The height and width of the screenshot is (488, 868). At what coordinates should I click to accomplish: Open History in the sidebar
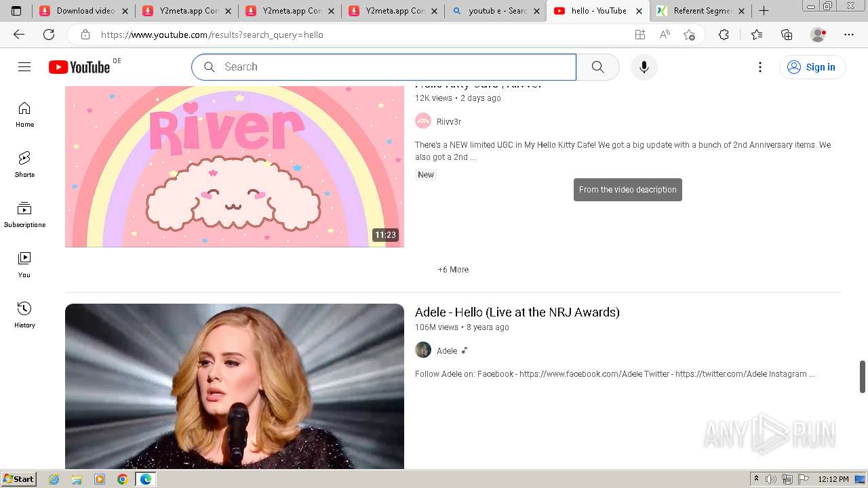[x=24, y=315]
